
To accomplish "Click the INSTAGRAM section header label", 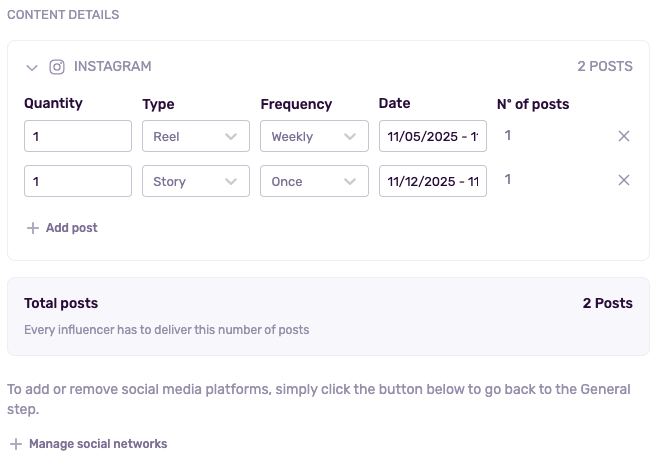I will (x=113, y=67).
